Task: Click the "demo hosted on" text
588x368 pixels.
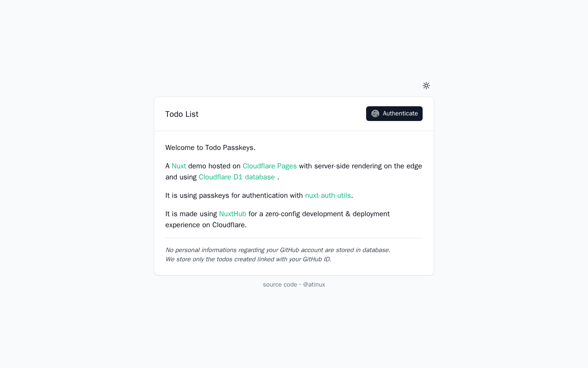Action: click(x=214, y=166)
